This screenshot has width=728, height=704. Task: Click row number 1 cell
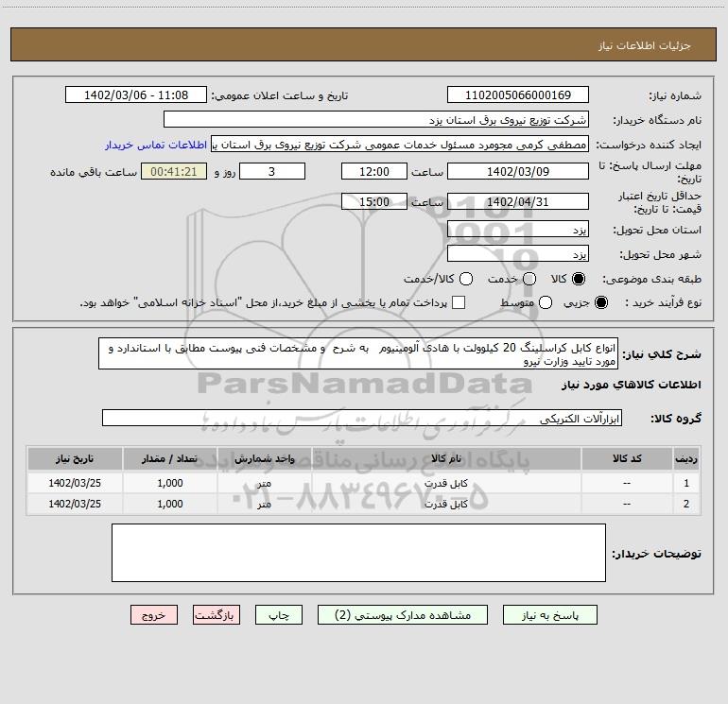pos(686,483)
